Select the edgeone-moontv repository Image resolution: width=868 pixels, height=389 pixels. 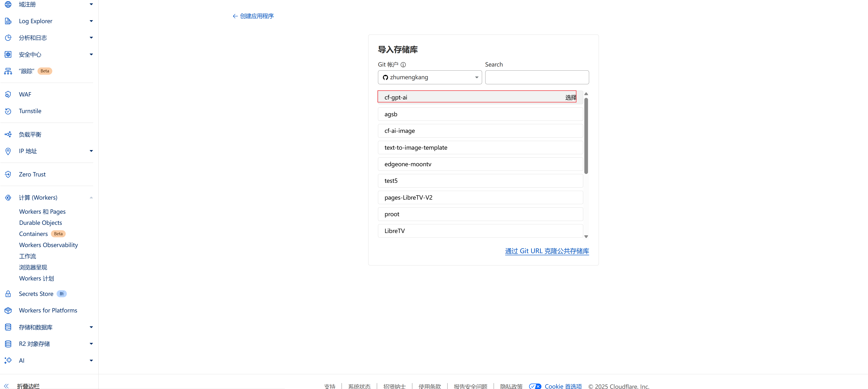coord(480,164)
